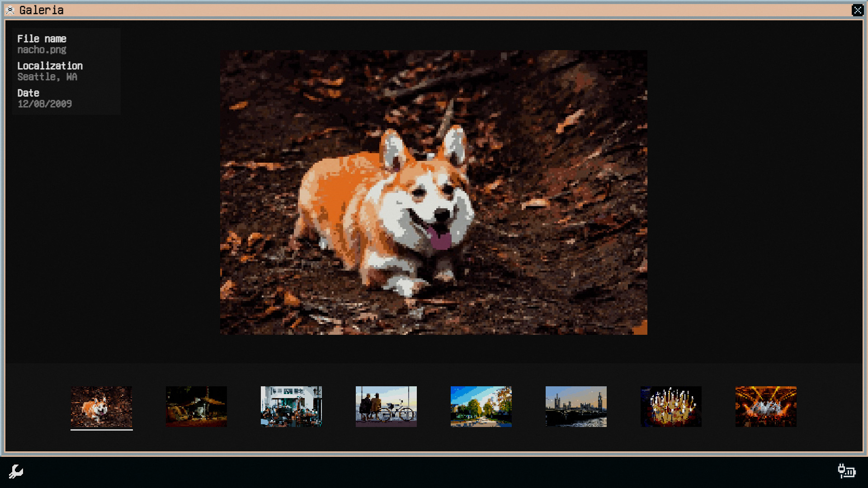Select the wrench icon in the bottom status bar
This screenshot has width=868, height=488.
tap(16, 471)
